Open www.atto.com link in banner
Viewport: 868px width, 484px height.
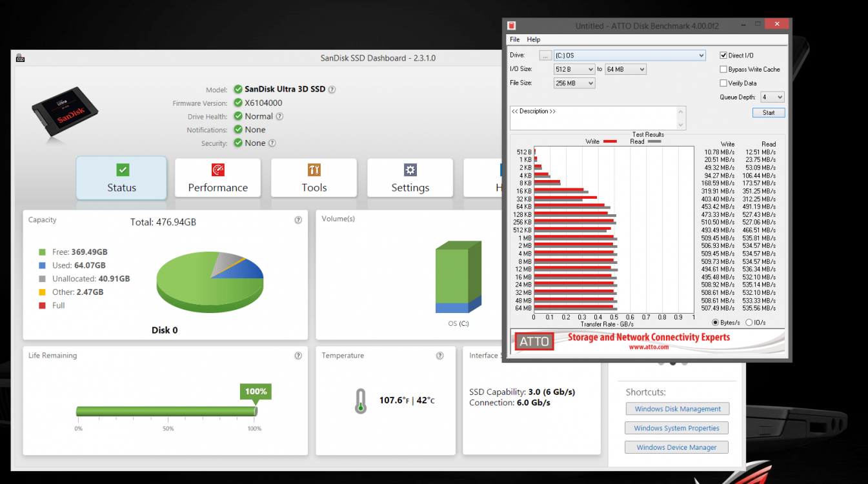pyautogui.click(x=649, y=347)
